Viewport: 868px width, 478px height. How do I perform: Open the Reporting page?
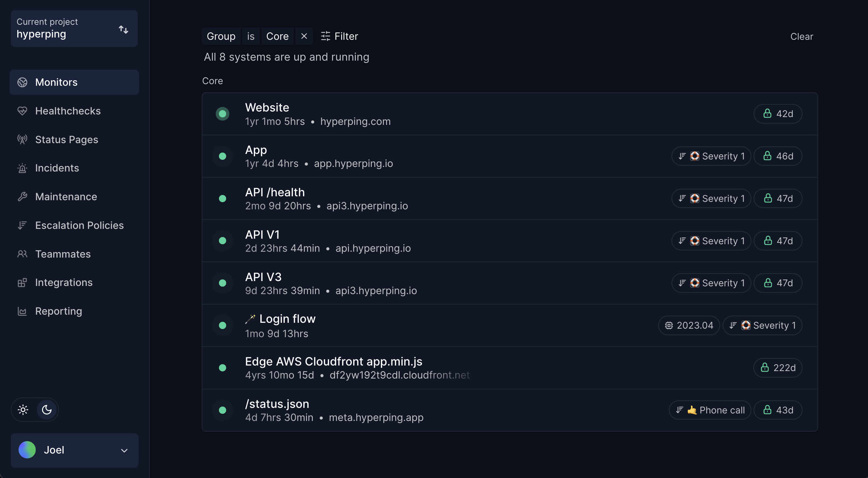click(x=74, y=311)
